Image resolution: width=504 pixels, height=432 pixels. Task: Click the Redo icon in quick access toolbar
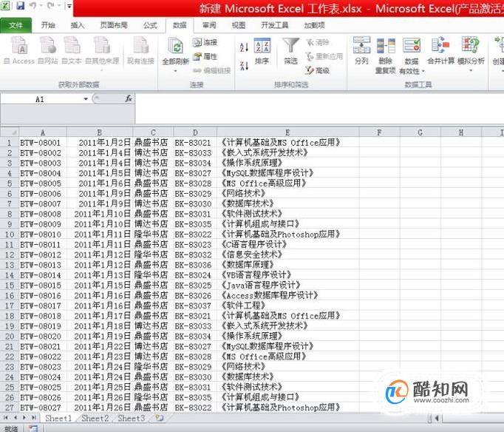coord(51,5)
